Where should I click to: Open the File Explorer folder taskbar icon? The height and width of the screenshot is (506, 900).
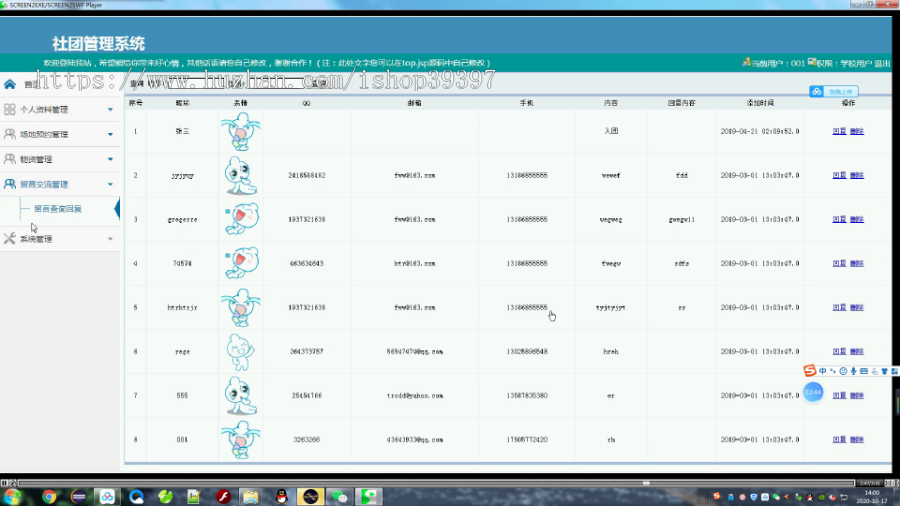pyautogui.click(x=251, y=496)
